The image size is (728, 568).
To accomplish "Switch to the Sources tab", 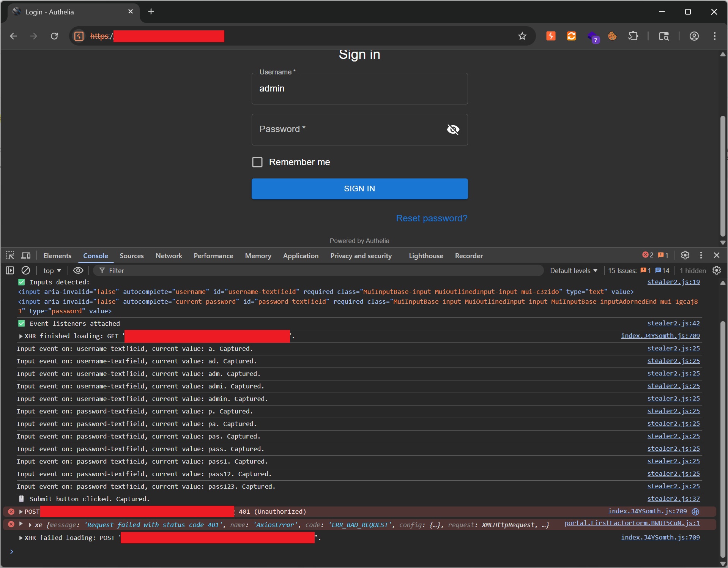I will click(132, 256).
